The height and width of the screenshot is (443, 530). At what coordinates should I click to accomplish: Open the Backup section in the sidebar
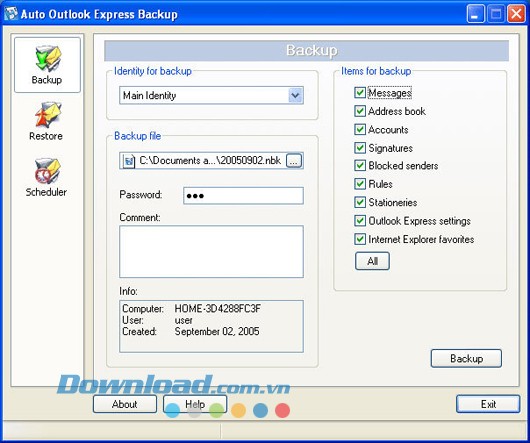click(x=47, y=65)
